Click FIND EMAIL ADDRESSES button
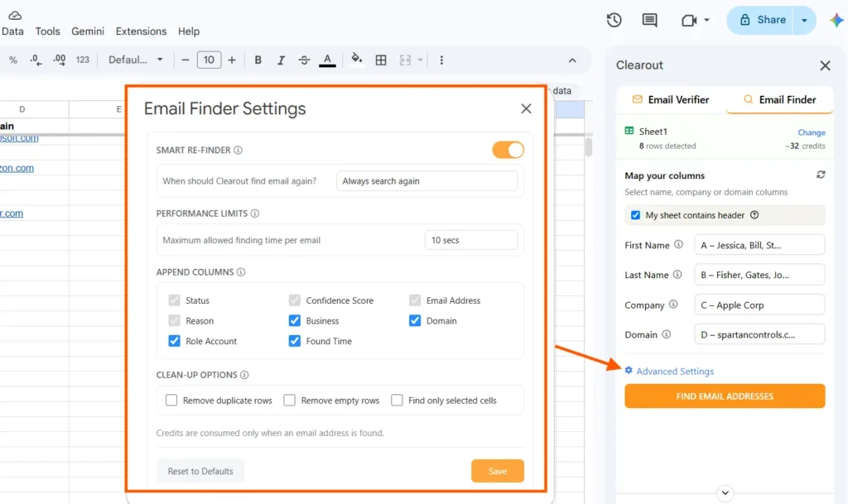Image resolution: width=848 pixels, height=504 pixels. 725,396
